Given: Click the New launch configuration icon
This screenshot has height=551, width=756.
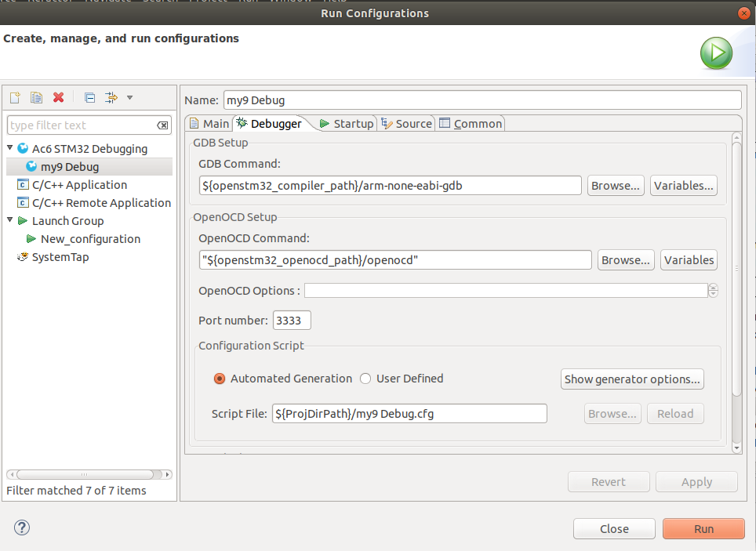Looking at the screenshot, I should point(15,98).
